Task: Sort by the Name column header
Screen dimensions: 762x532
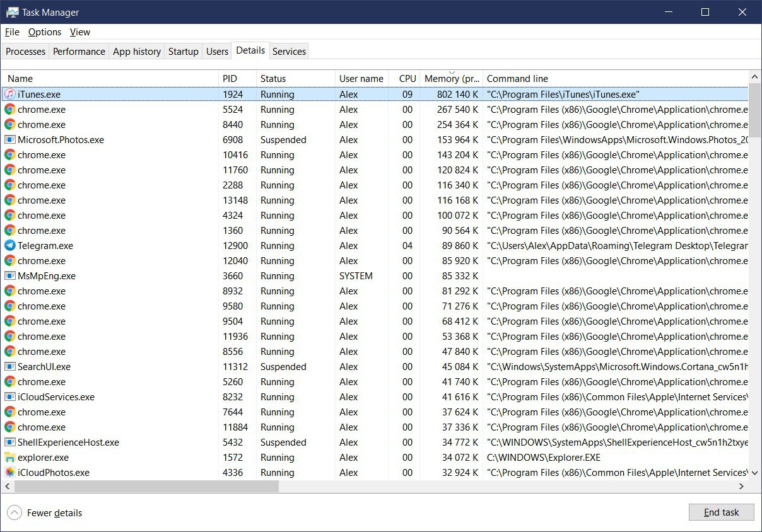Action: (x=110, y=79)
